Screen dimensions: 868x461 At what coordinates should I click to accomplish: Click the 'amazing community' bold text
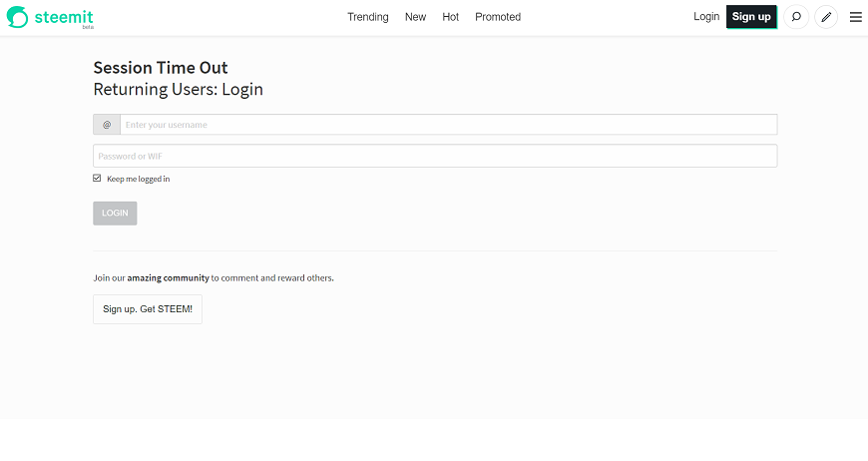tap(169, 277)
